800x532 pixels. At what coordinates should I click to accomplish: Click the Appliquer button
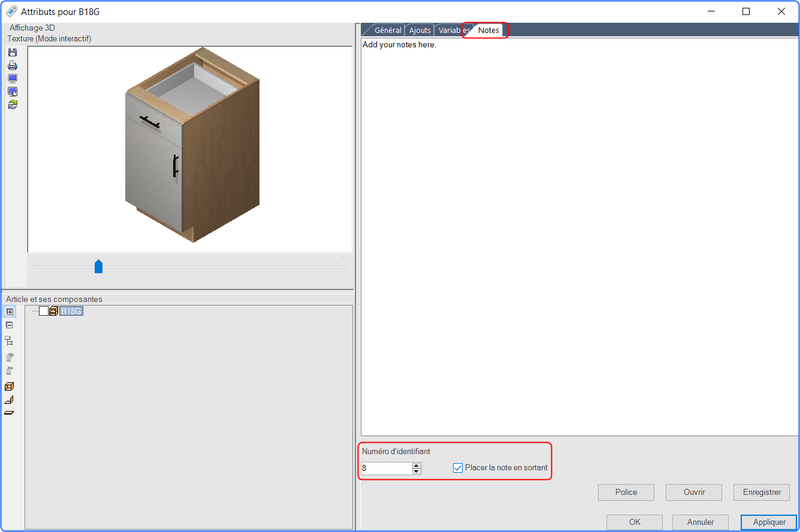click(x=769, y=522)
